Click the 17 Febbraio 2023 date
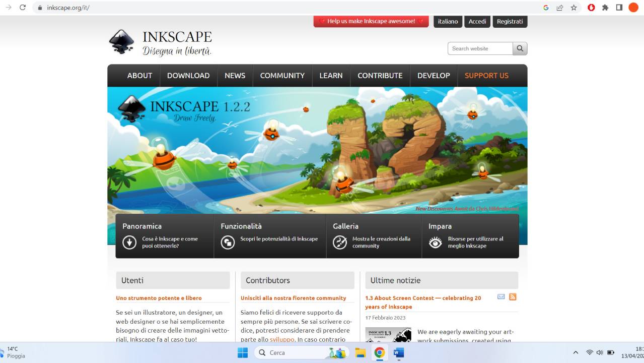 pyautogui.click(x=385, y=318)
